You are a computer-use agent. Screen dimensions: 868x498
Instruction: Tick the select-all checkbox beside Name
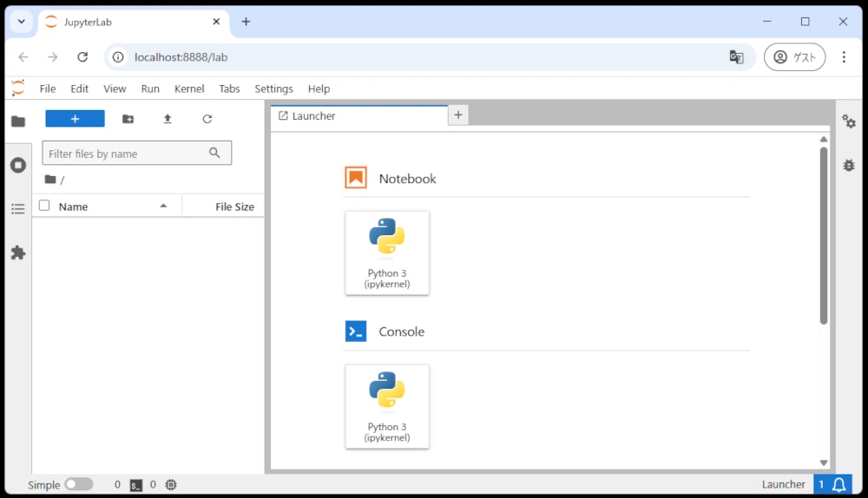(x=44, y=206)
